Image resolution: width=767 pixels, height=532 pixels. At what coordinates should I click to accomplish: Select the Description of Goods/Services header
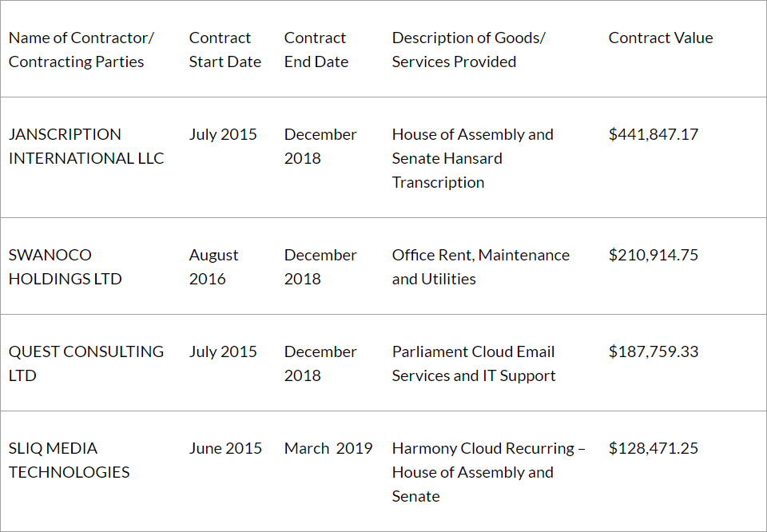[x=468, y=50]
